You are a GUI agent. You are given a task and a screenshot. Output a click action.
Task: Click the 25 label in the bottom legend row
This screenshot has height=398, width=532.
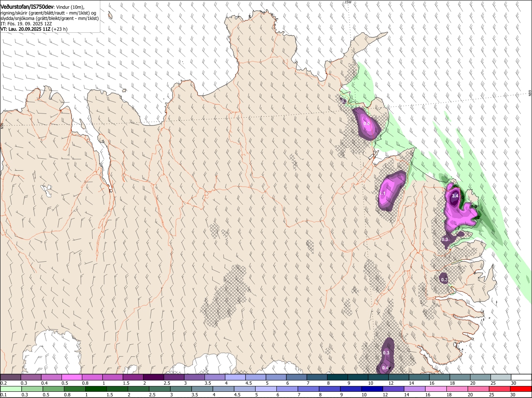click(491, 395)
